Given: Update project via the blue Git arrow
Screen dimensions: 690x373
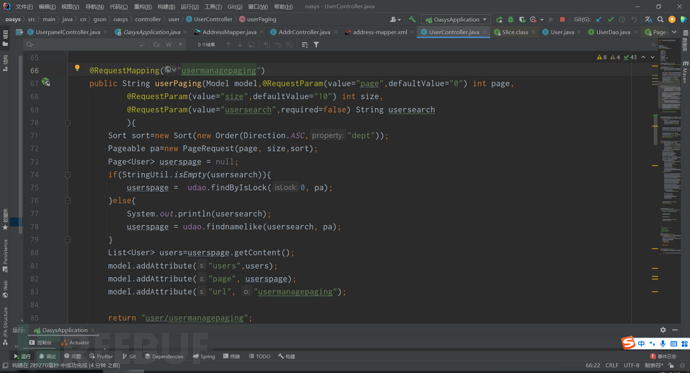Looking at the screenshot, I should click(x=598, y=19).
